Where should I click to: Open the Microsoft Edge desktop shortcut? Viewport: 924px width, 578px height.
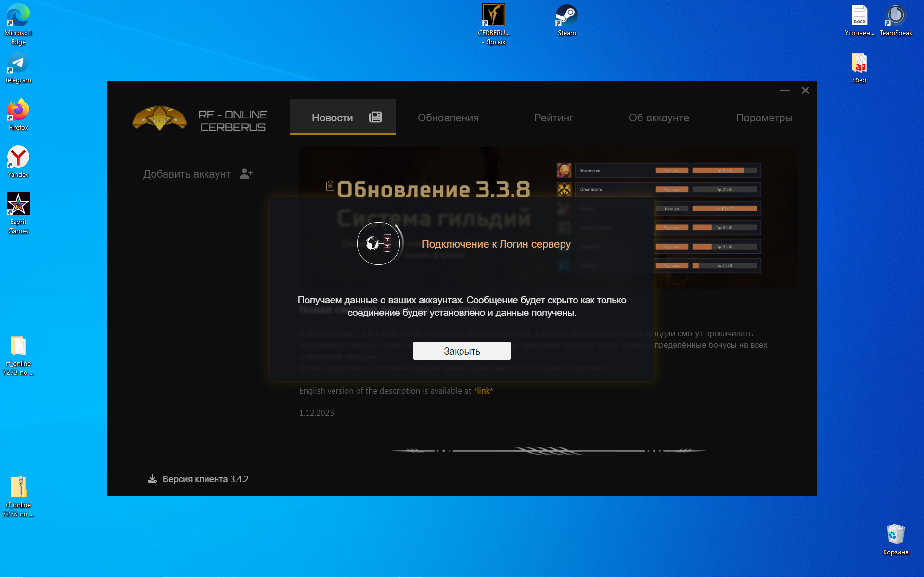[x=18, y=24]
